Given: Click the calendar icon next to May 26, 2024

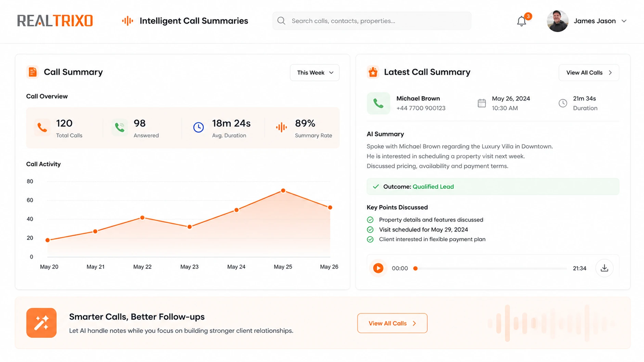Looking at the screenshot, I should (x=482, y=103).
